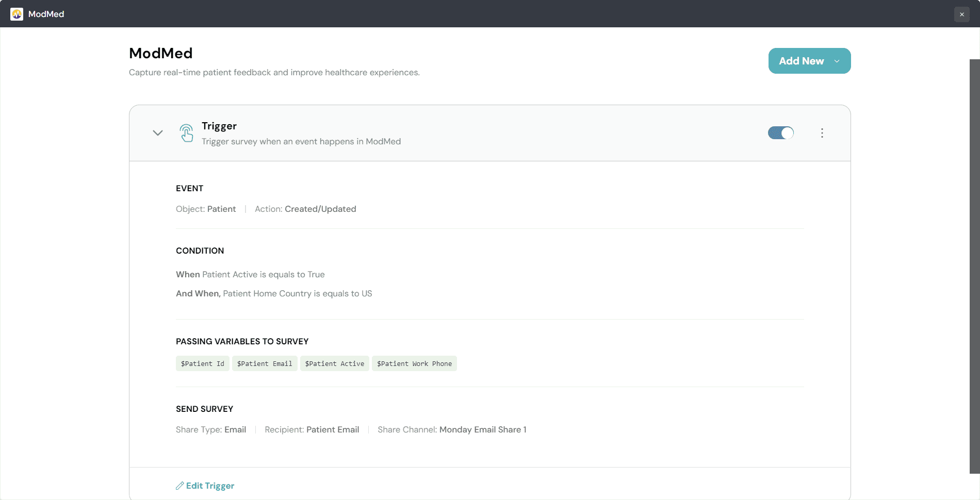Close the ModMed dialog with X
980x500 pixels.
click(x=961, y=14)
